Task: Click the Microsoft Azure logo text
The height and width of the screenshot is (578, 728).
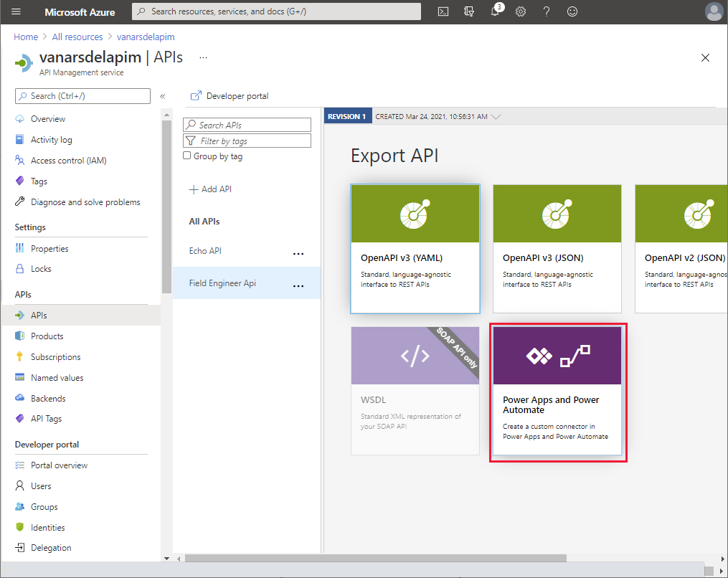Action: [x=80, y=12]
